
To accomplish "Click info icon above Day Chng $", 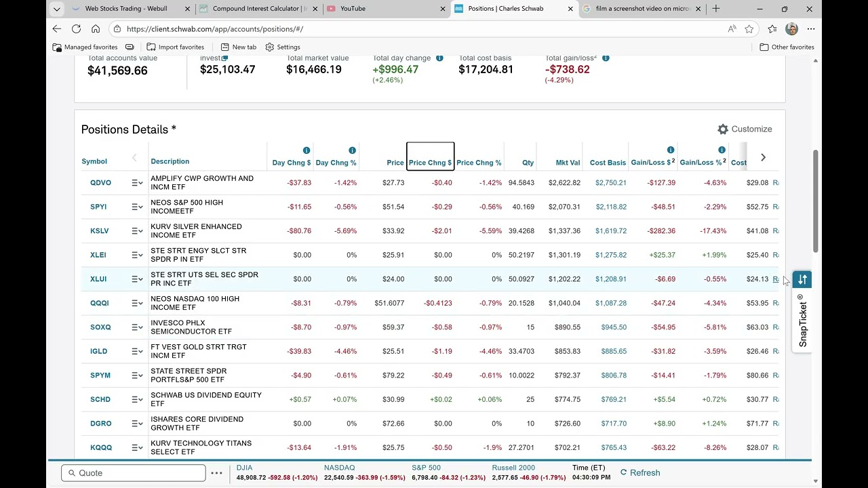I will point(307,150).
